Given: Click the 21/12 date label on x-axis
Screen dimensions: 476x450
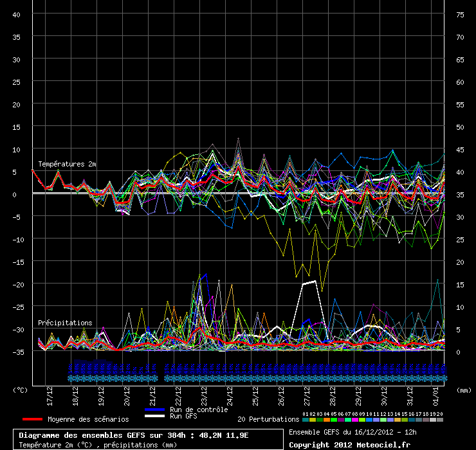Looking at the screenshot, I should point(152,396).
